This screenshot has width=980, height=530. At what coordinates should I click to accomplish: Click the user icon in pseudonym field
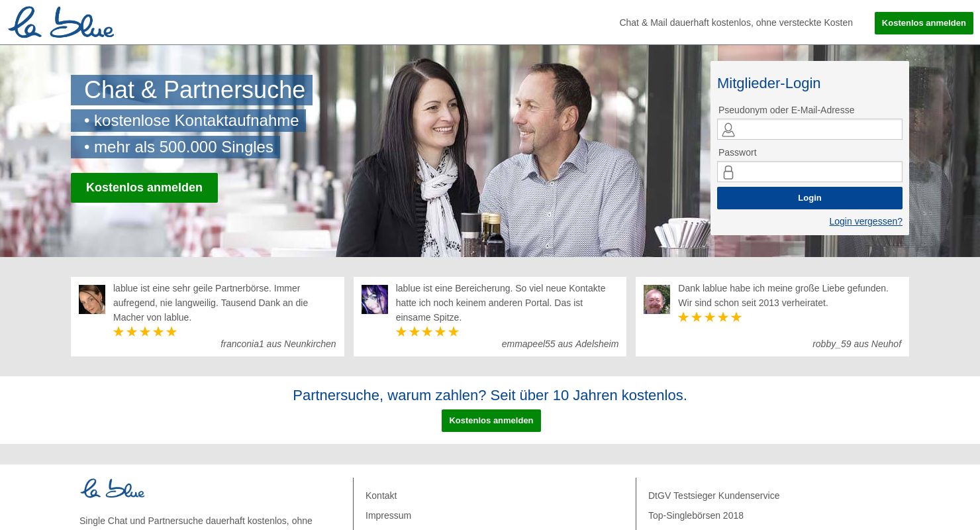728,130
